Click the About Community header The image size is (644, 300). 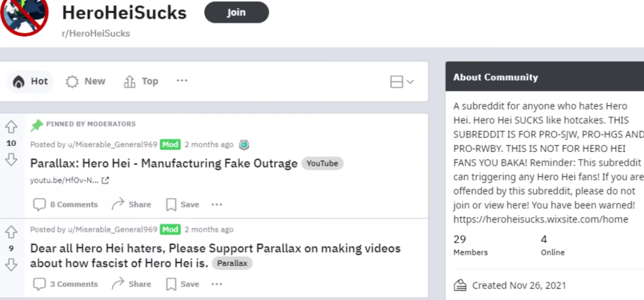tap(496, 77)
